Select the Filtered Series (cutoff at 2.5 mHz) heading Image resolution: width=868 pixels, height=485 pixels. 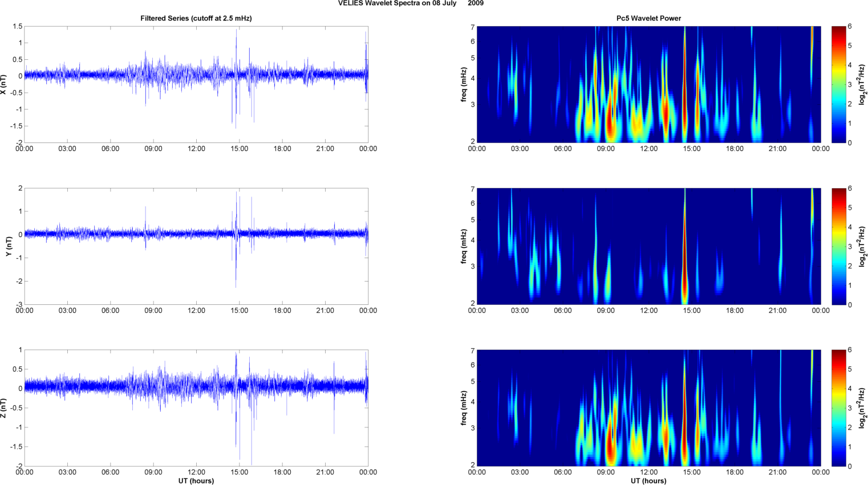(196, 18)
